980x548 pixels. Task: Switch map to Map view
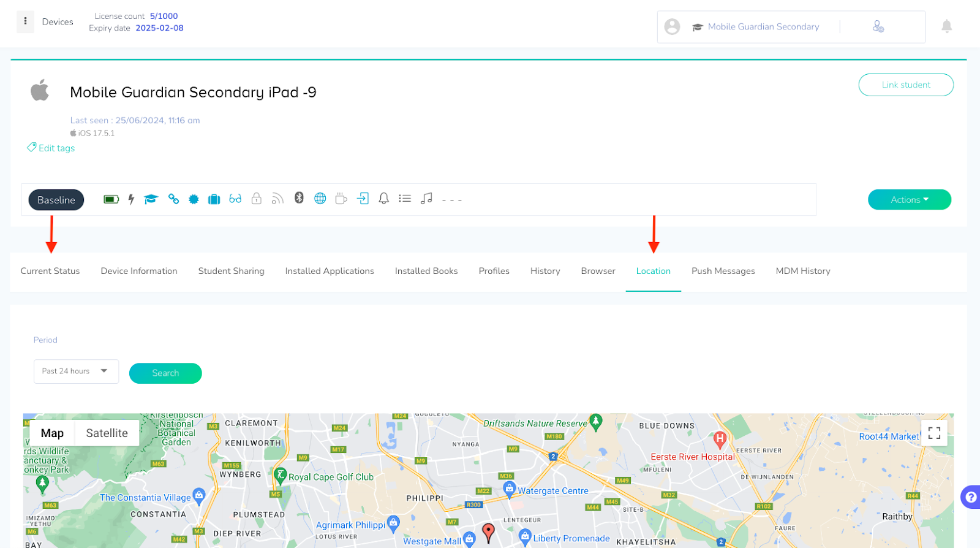52,433
